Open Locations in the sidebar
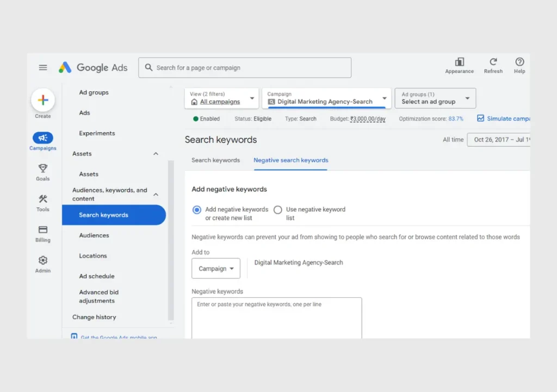The height and width of the screenshot is (392, 557). [x=93, y=256]
